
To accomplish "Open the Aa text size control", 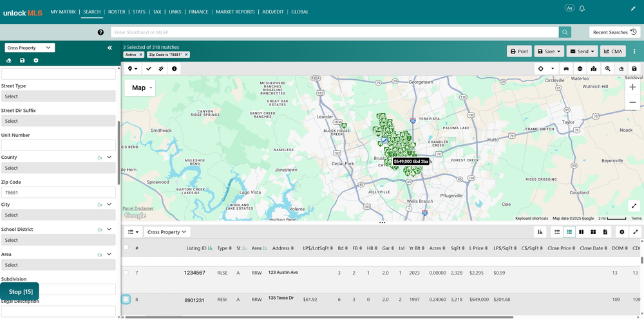I will [569, 8].
